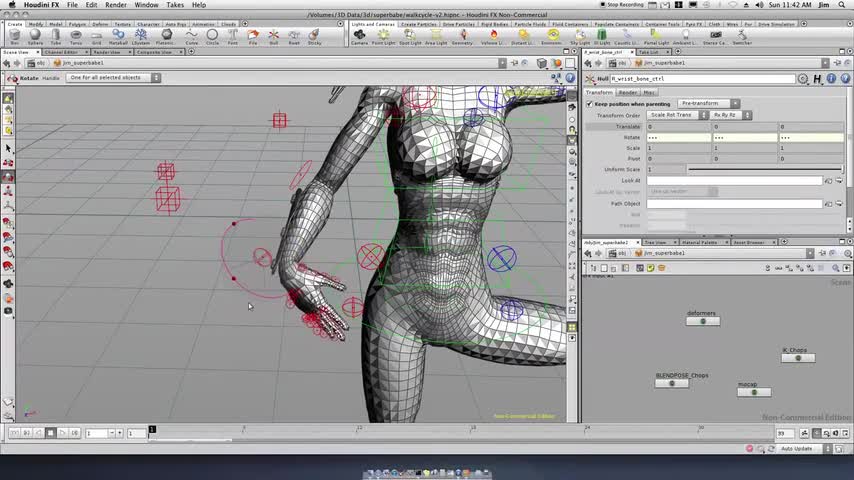
Task: Click the Point Light shelf icon
Action: pyautogui.click(x=384, y=36)
